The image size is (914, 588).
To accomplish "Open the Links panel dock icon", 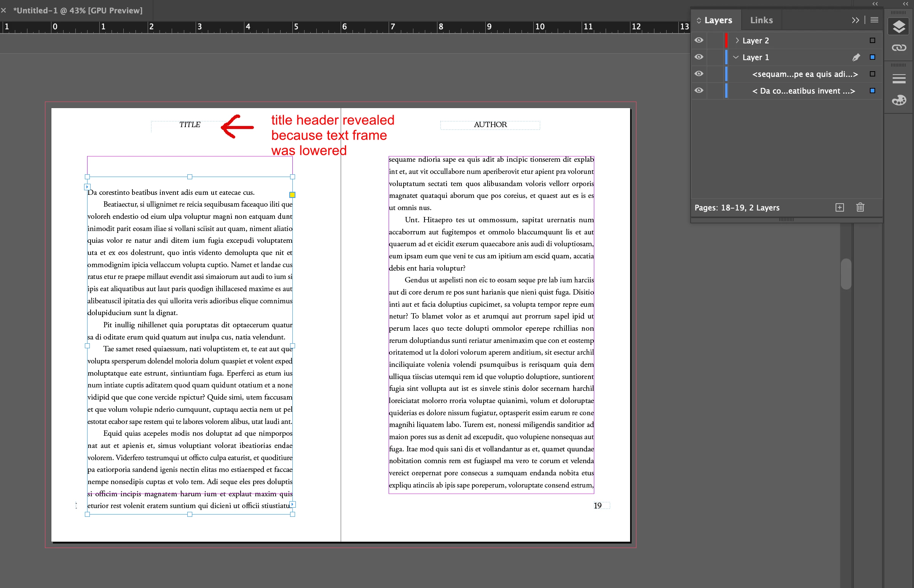I will (899, 48).
